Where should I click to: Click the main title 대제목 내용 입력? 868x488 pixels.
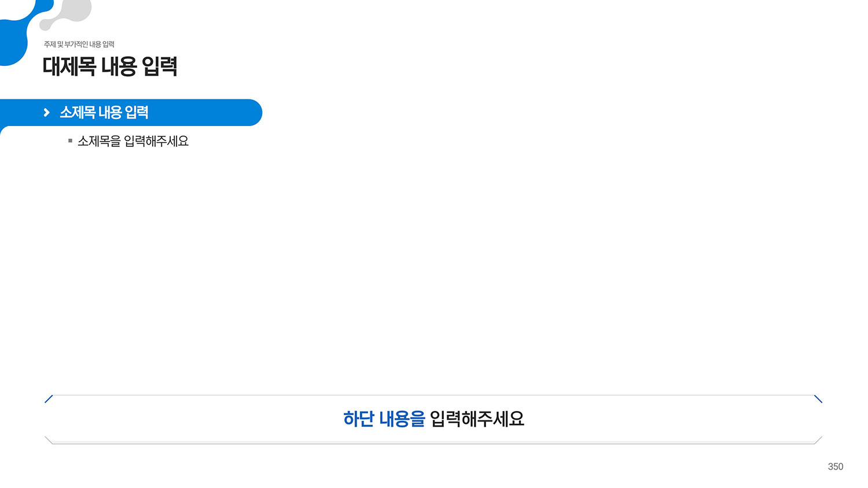pyautogui.click(x=110, y=66)
